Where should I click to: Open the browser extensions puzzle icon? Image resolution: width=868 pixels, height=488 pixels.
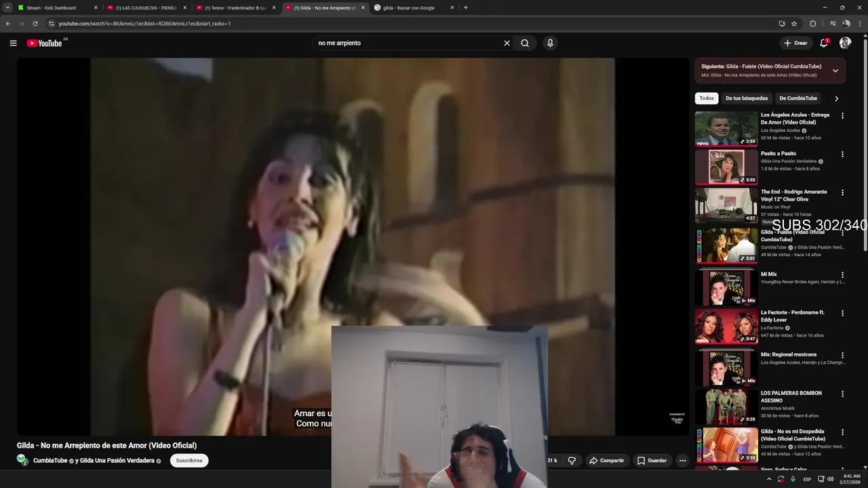[813, 23]
